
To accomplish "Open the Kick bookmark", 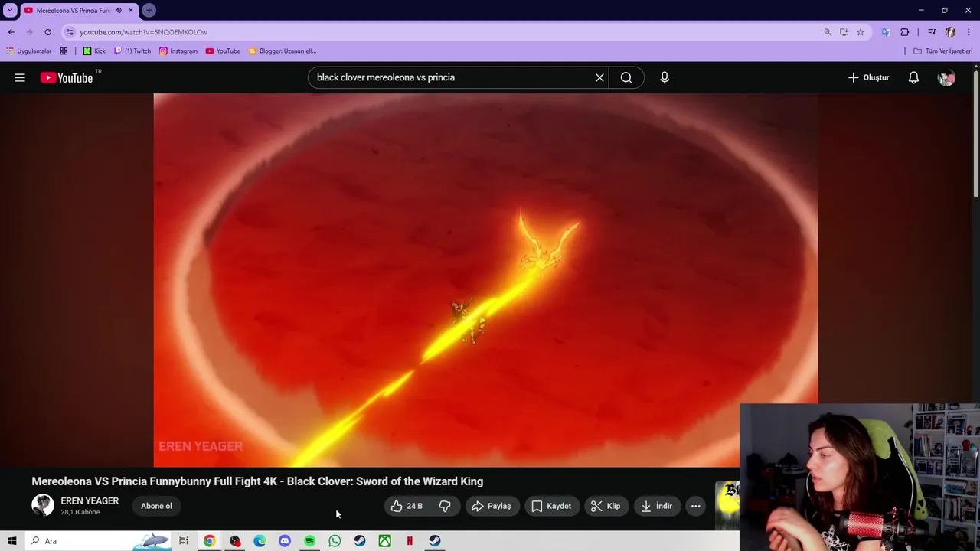I will tap(94, 51).
